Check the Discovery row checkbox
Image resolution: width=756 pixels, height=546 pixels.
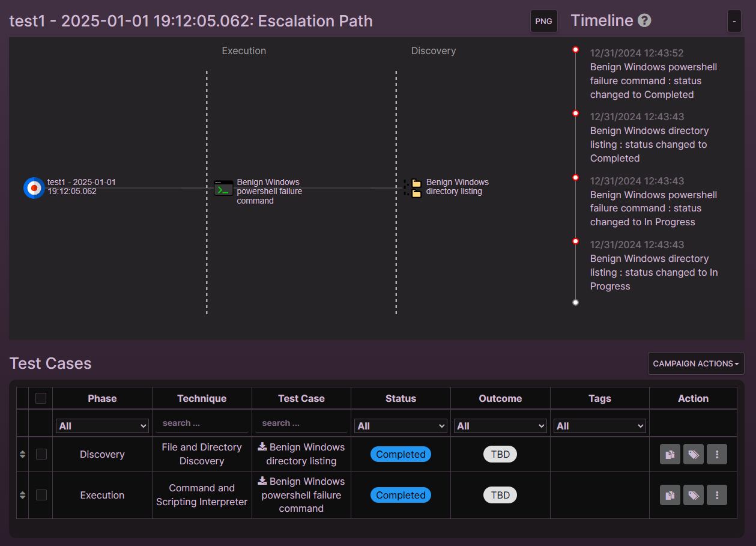click(x=41, y=455)
